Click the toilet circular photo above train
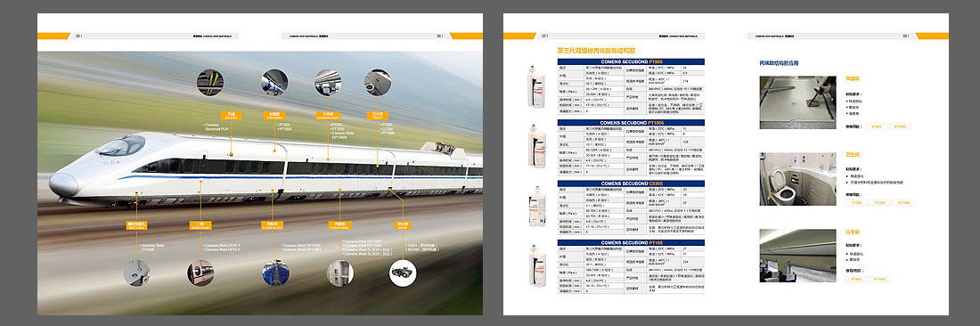 [x=378, y=83]
